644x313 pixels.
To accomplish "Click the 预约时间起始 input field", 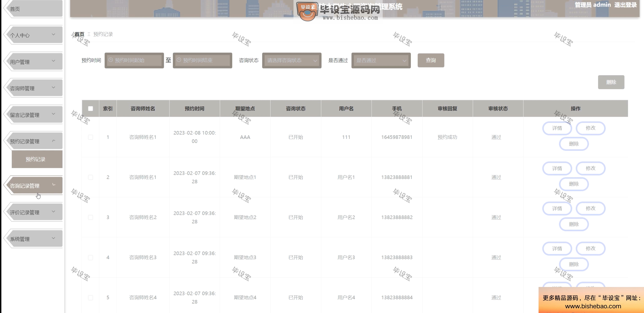I will pos(134,60).
